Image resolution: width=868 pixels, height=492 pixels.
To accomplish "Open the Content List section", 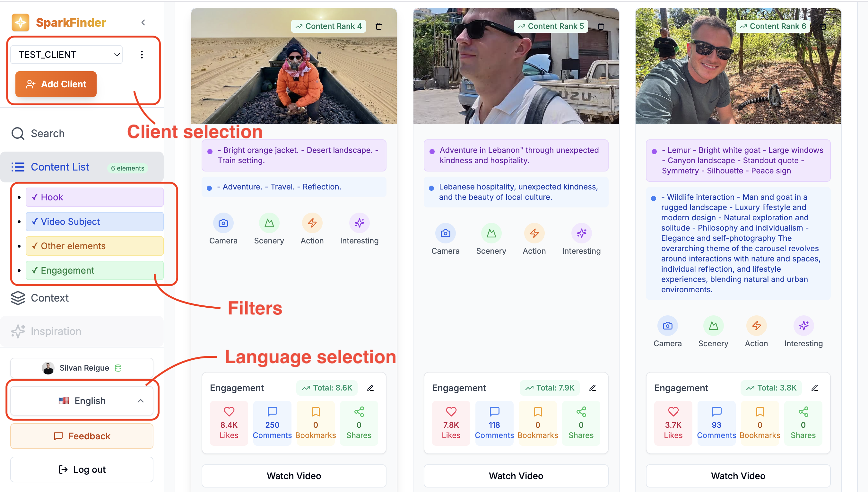I will pyautogui.click(x=60, y=167).
